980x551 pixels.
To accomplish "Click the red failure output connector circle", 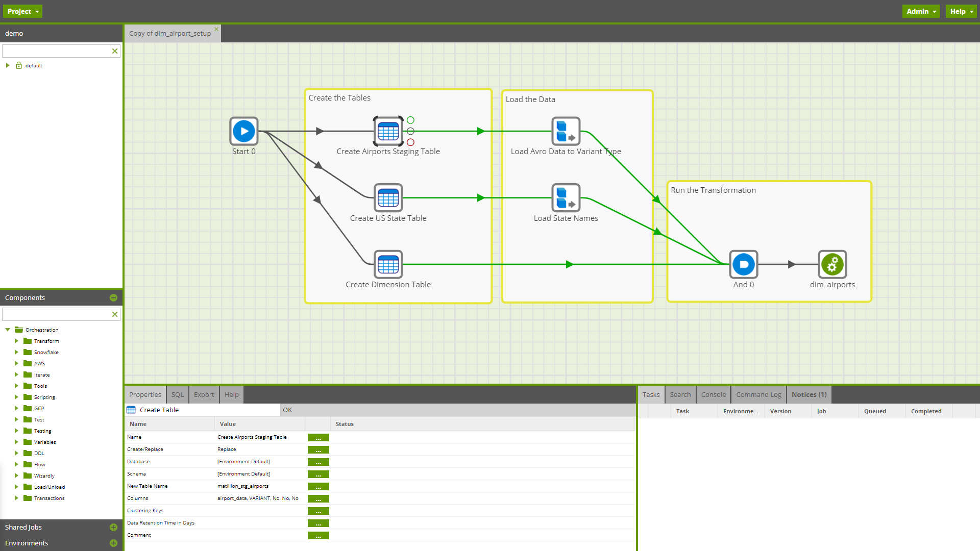I will click(410, 142).
